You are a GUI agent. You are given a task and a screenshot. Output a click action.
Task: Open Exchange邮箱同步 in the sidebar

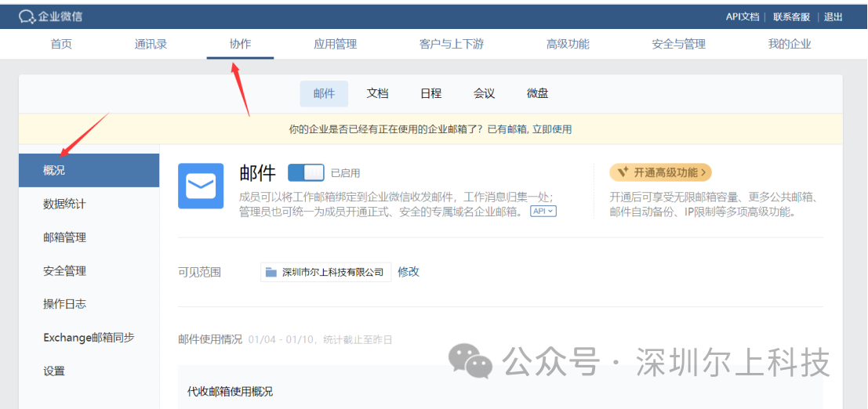click(x=89, y=337)
